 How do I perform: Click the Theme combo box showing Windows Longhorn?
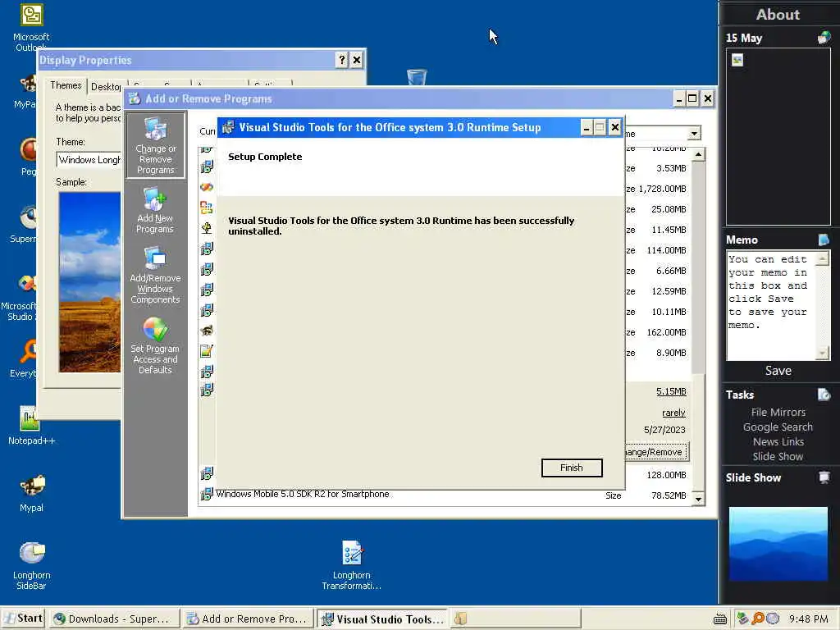point(89,160)
